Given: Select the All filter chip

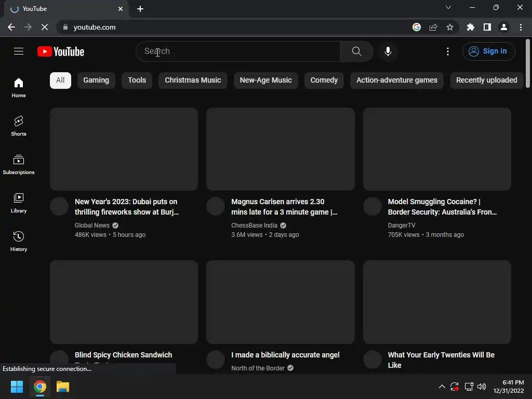Looking at the screenshot, I should 60,81.
